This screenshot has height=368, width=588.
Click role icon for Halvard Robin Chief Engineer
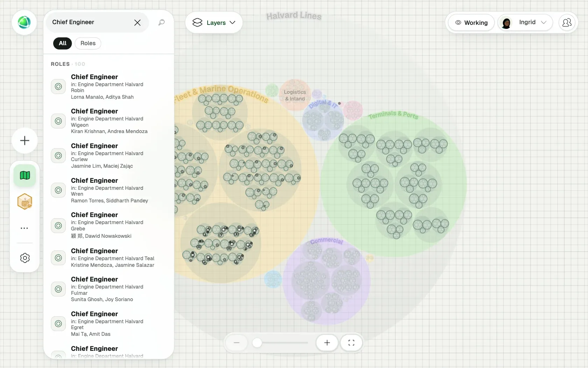[x=58, y=86]
